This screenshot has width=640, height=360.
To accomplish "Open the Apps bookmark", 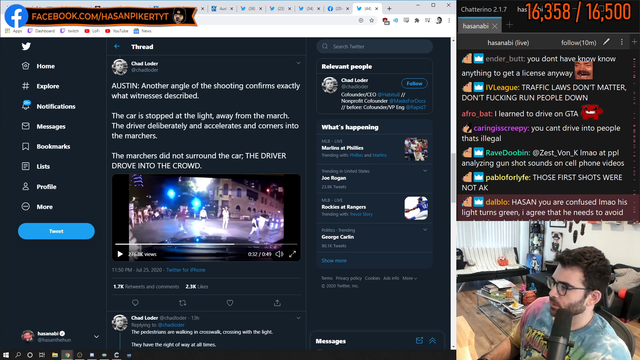I will (x=13, y=31).
